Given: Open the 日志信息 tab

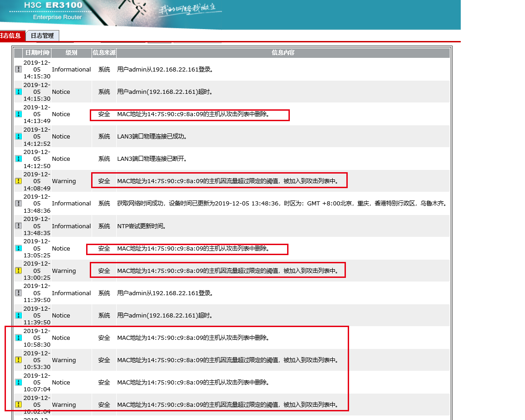Looking at the screenshot, I should 11,36.
